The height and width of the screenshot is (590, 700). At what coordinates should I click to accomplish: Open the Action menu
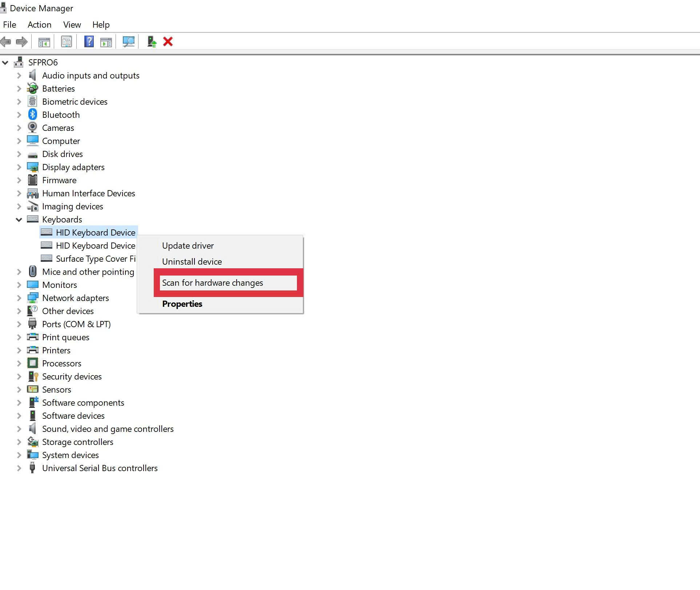(x=39, y=24)
